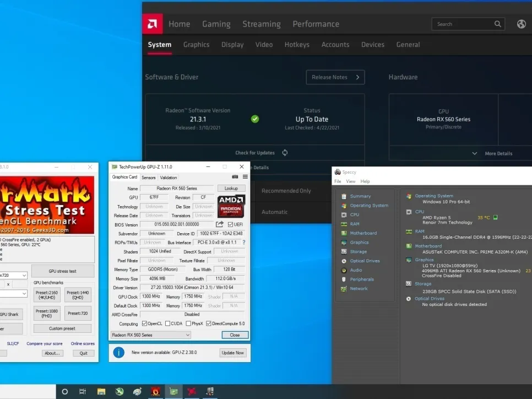Image resolution: width=532 pixels, height=399 pixels.
Task: Select Operating System in Speccy sidebar
Action: [x=369, y=206]
